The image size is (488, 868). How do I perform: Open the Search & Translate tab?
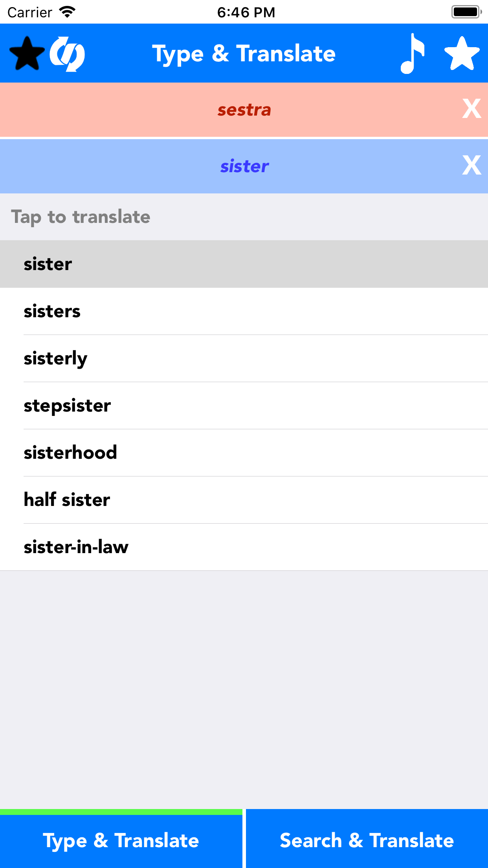coord(367,839)
